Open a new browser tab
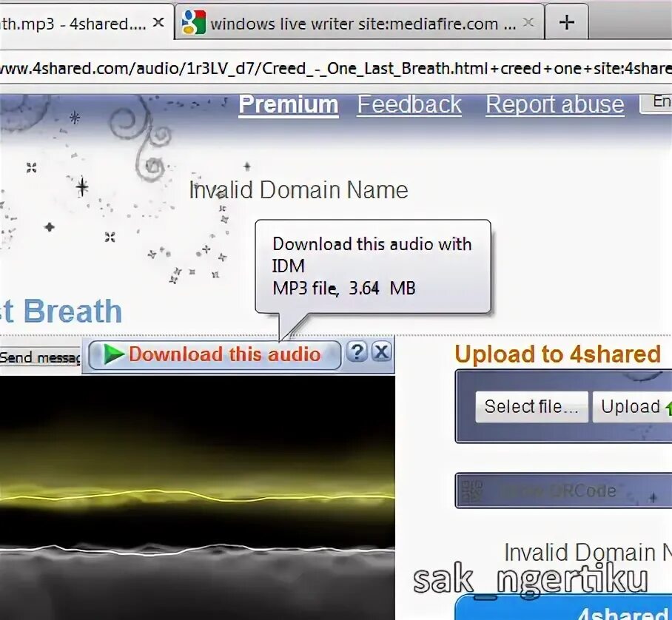 [567, 22]
